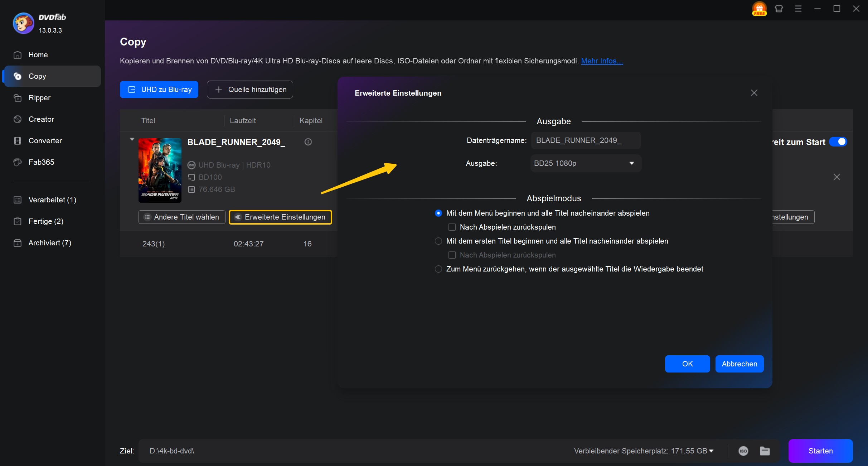This screenshot has width=868, height=466.
Task: Click the partly hidden Einstellungen button on right
Action: (794, 217)
